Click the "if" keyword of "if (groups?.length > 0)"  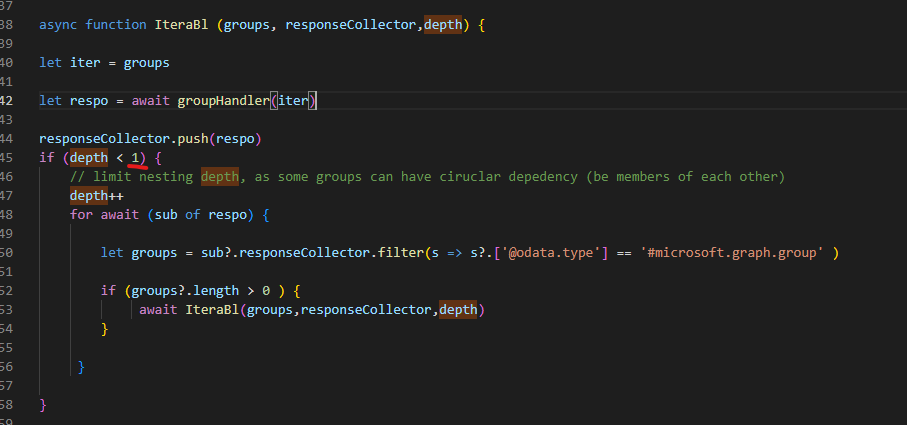108,290
